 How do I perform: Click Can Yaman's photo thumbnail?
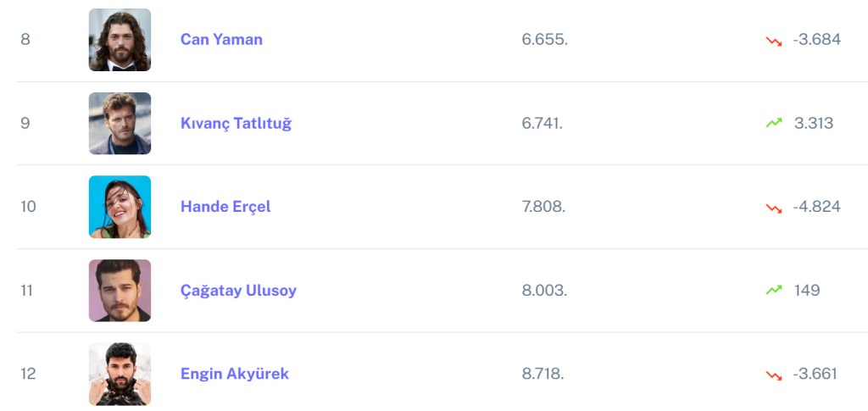[120, 40]
